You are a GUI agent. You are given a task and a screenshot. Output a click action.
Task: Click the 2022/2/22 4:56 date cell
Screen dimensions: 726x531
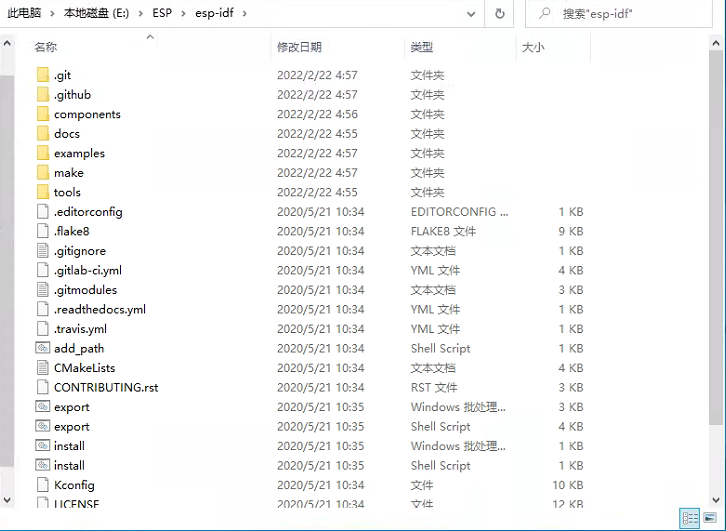tap(317, 114)
